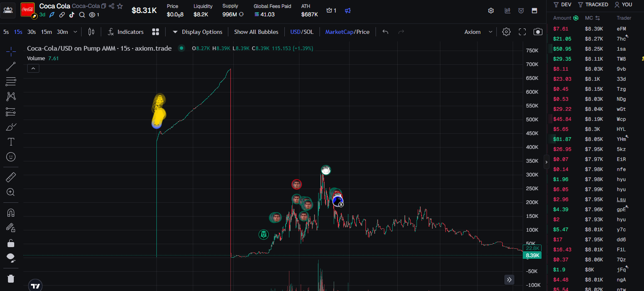
Task: Open the candlestick chart style selector
Action: point(92,32)
